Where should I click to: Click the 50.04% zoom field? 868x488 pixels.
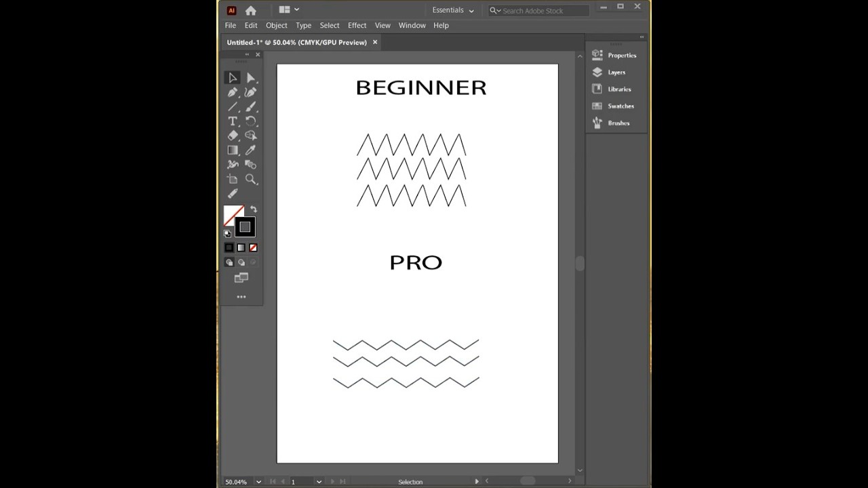pos(237,482)
